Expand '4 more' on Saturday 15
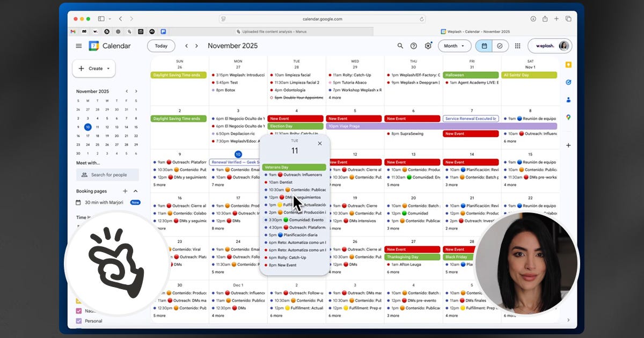This screenshot has height=338, width=644. point(510,185)
